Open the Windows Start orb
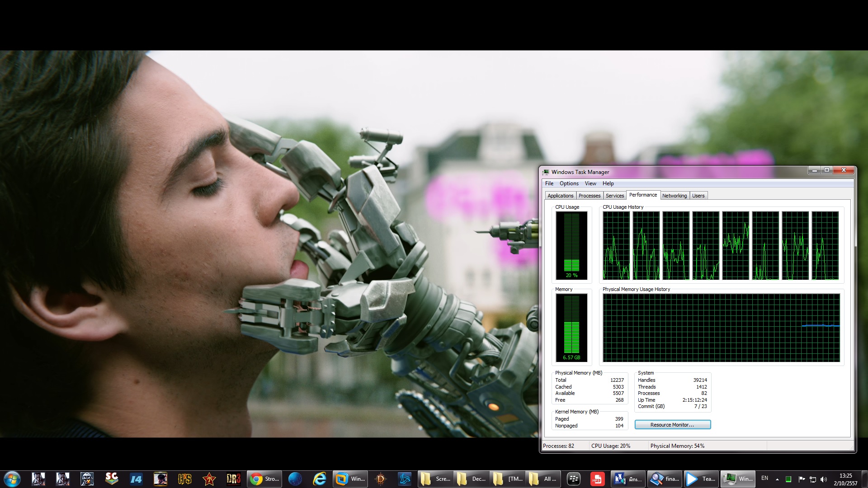This screenshot has width=868, height=488. (12, 479)
